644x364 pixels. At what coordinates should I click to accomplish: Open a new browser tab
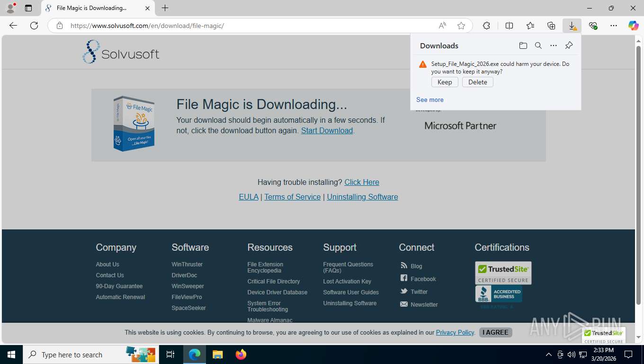(165, 8)
